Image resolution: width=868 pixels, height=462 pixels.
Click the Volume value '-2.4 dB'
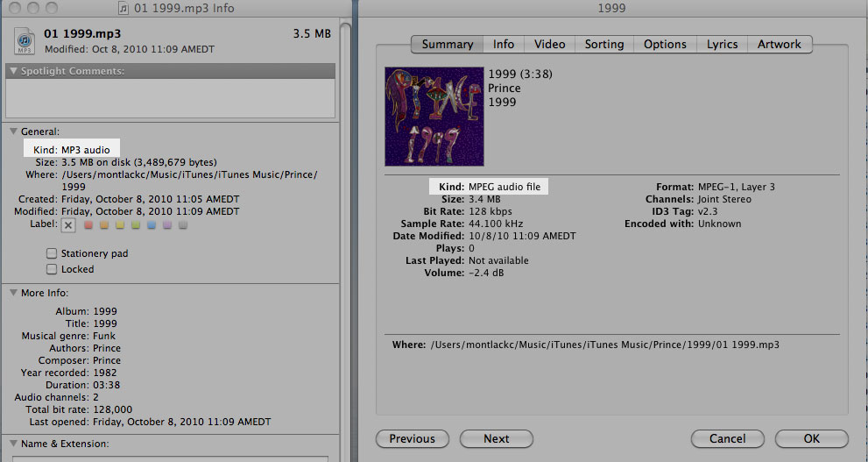[486, 273]
